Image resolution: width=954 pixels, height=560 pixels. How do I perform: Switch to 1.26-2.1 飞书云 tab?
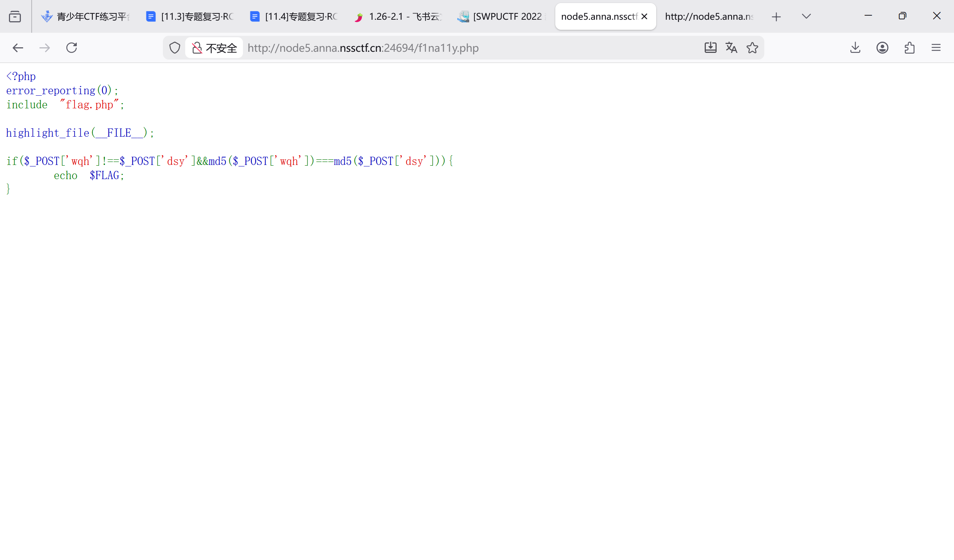[398, 17]
